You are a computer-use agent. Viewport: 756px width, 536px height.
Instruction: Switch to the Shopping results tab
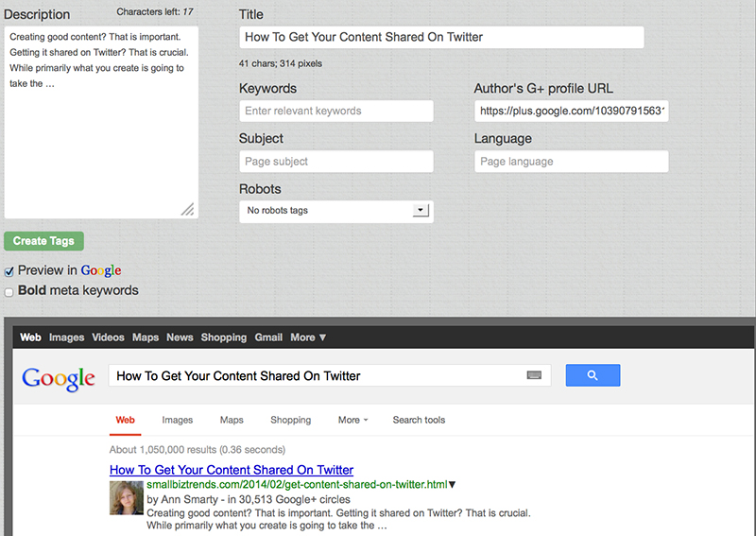tap(291, 421)
